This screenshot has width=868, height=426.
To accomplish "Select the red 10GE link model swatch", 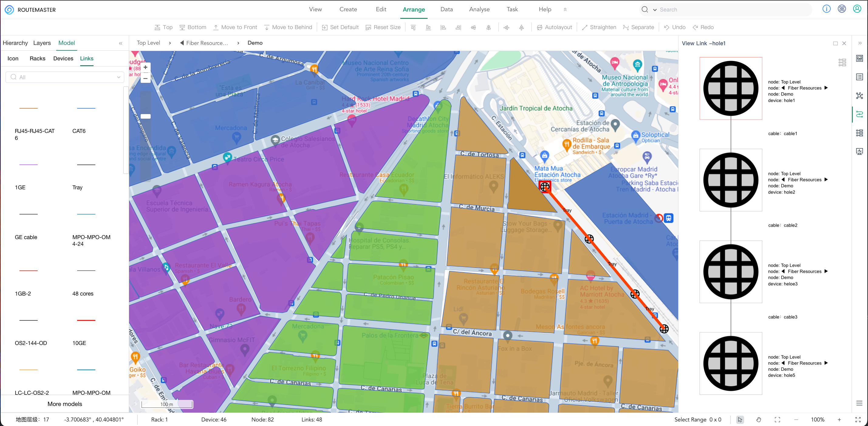I will tap(86, 320).
